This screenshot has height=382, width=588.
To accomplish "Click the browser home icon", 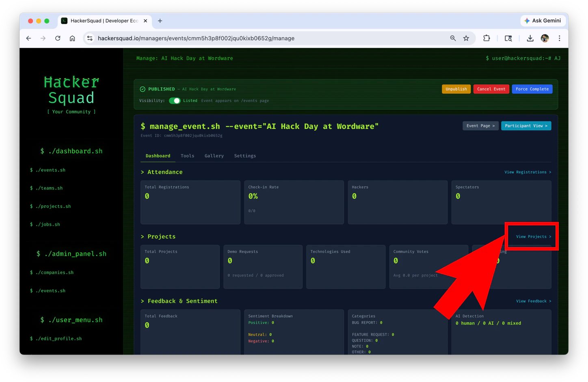I will 72,38.
